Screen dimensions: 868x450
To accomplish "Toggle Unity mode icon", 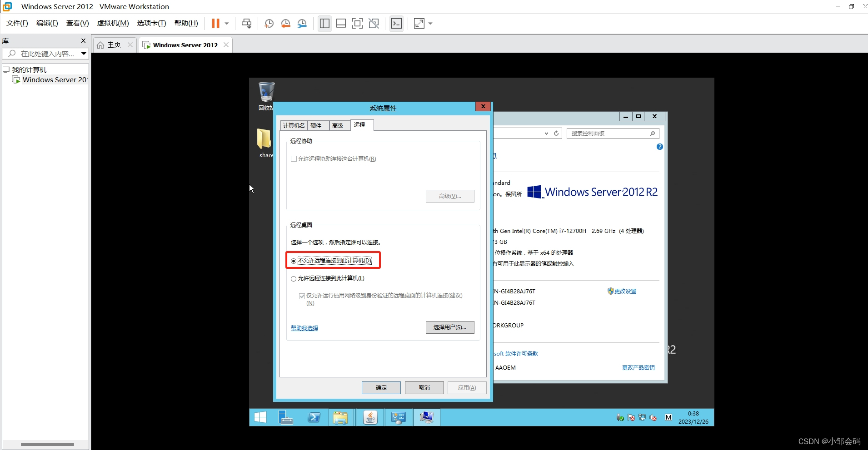I will [374, 23].
